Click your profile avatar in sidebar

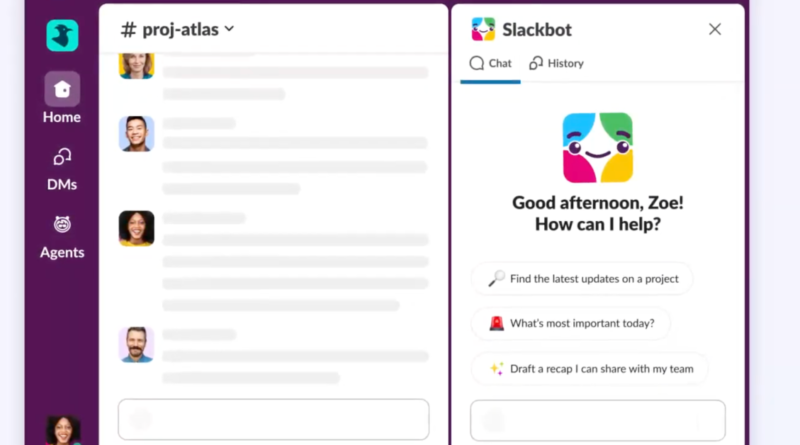click(x=62, y=430)
